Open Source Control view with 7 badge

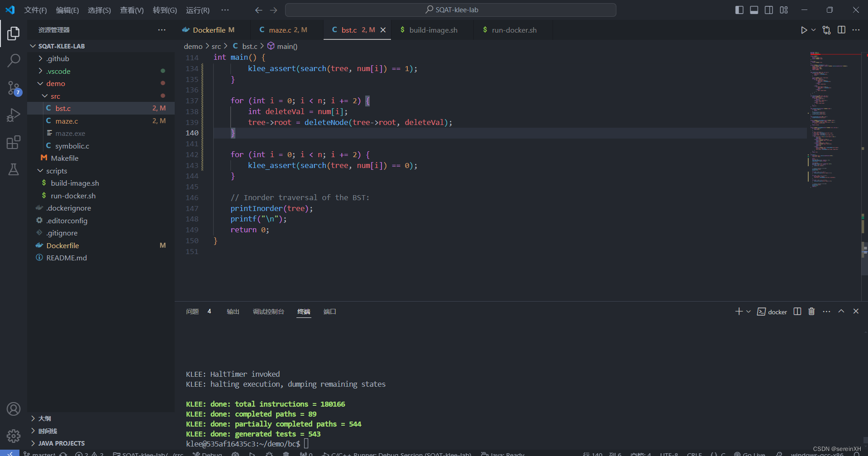click(14, 88)
